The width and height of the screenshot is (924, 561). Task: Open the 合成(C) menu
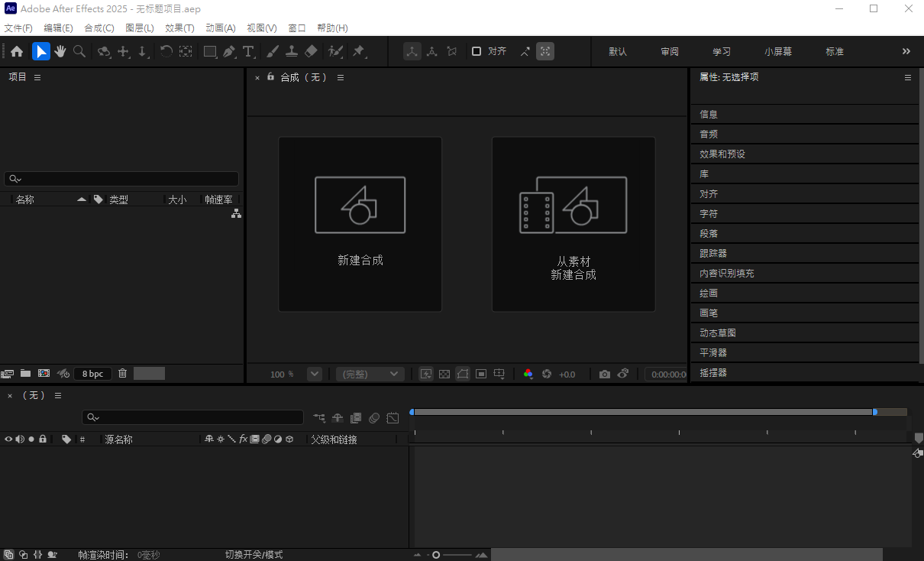[x=99, y=28]
